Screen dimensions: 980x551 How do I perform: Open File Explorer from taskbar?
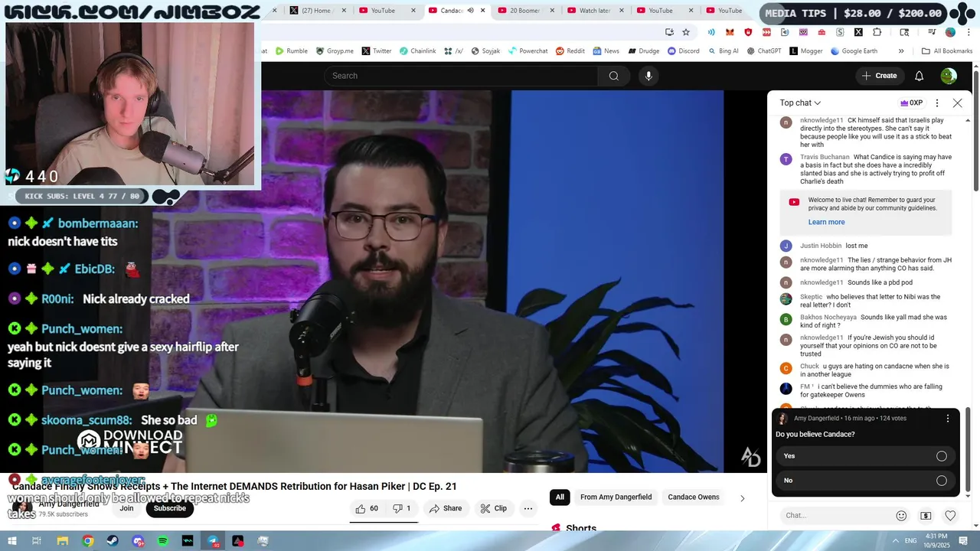[x=63, y=541]
